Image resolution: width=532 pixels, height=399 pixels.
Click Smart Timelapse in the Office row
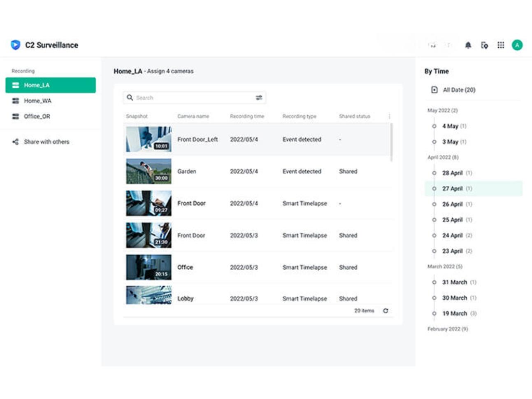pos(304,267)
